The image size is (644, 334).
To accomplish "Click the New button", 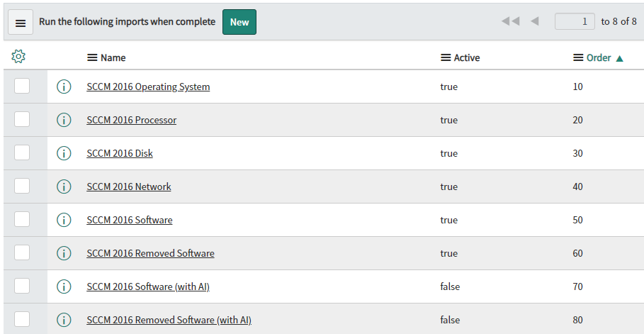I will point(239,22).
